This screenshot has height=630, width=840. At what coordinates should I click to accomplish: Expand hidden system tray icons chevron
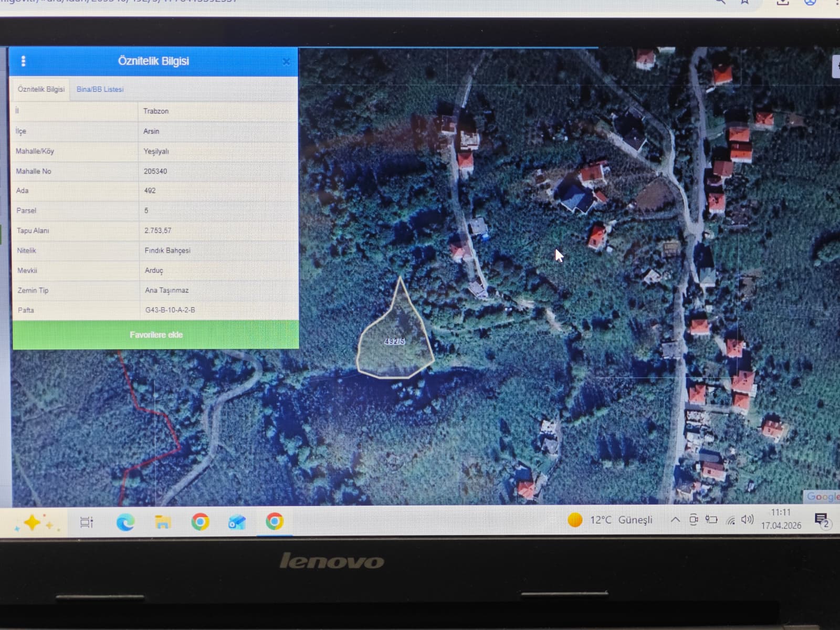tap(675, 520)
